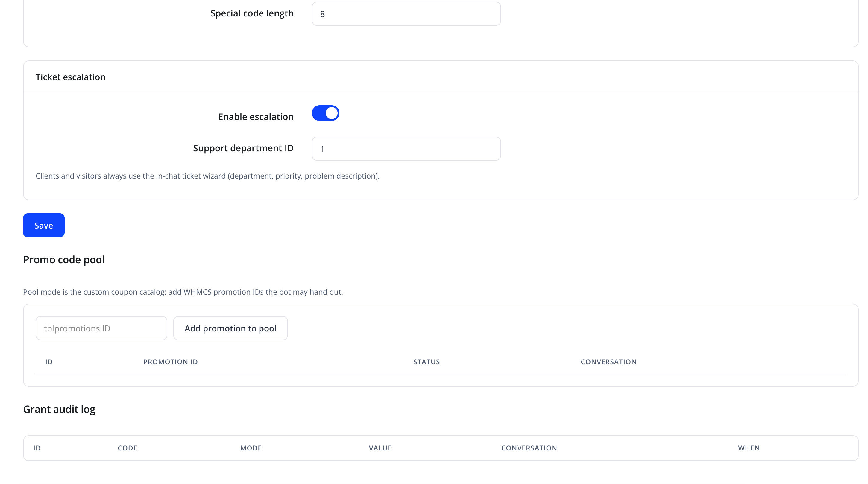Click Add promotion to pool button
The width and height of the screenshot is (868, 484).
click(x=230, y=328)
